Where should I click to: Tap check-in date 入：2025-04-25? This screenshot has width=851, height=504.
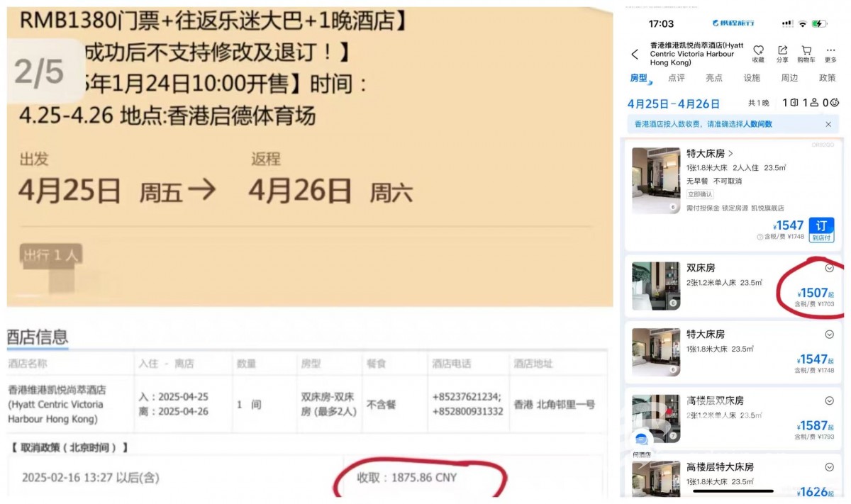pyautogui.click(x=174, y=396)
